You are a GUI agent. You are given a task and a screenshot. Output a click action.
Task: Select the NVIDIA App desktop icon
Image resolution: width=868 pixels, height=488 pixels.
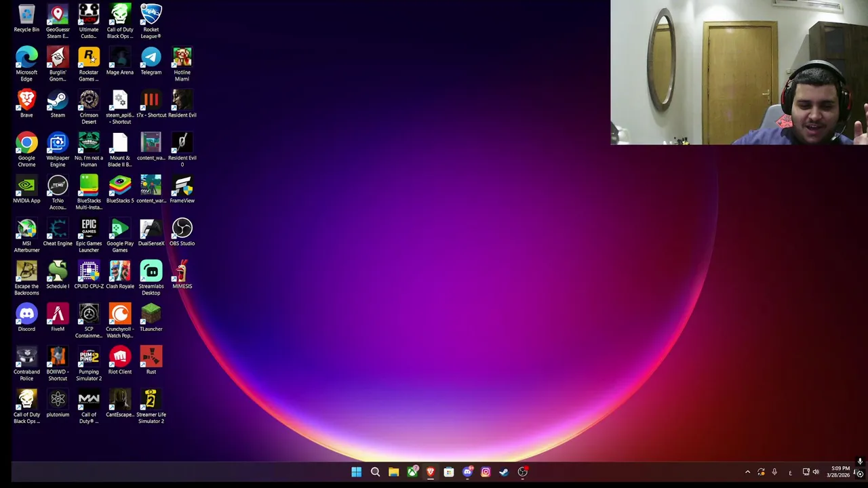(26, 189)
